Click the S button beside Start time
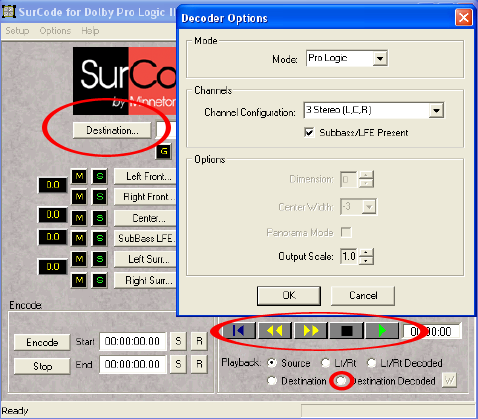 (178, 341)
